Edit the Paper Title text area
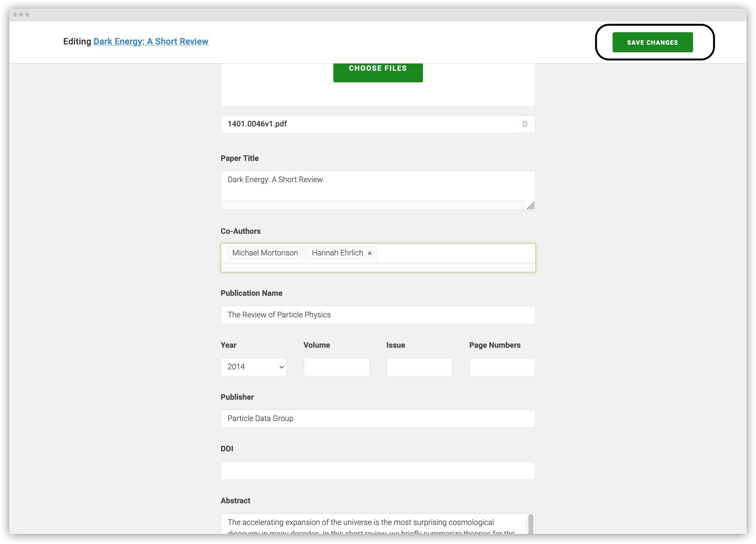This screenshot has height=544, width=756. click(378, 190)
